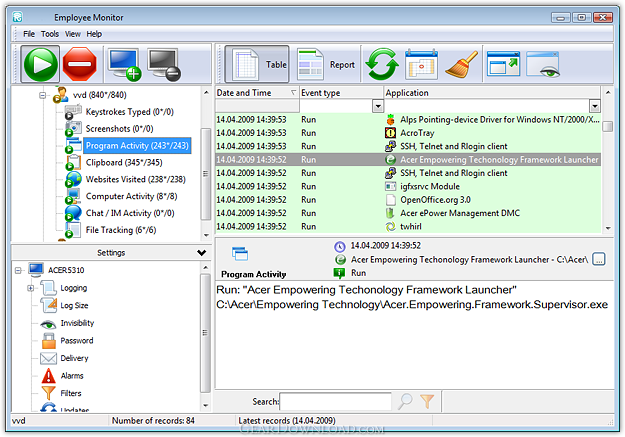625x437 pixels.
Task: Select the AcroTray row
Action: (408, 133)
